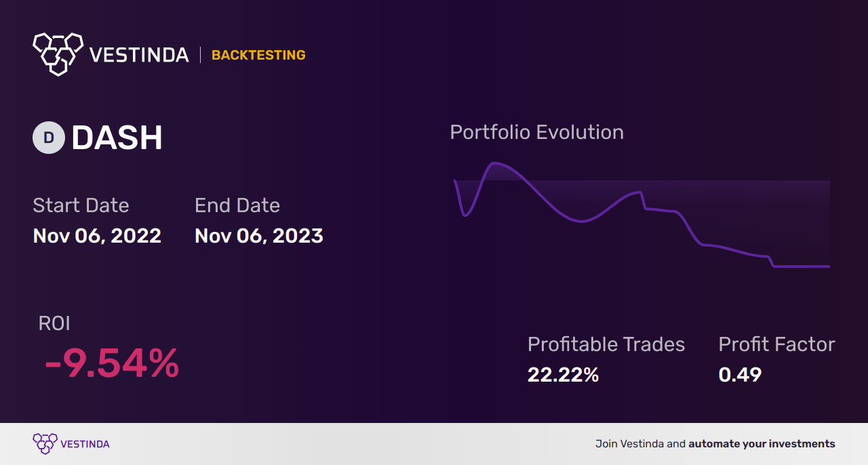Click the Nov 06, 2023 end date value

pyautogui.click(x=259, y=236)
